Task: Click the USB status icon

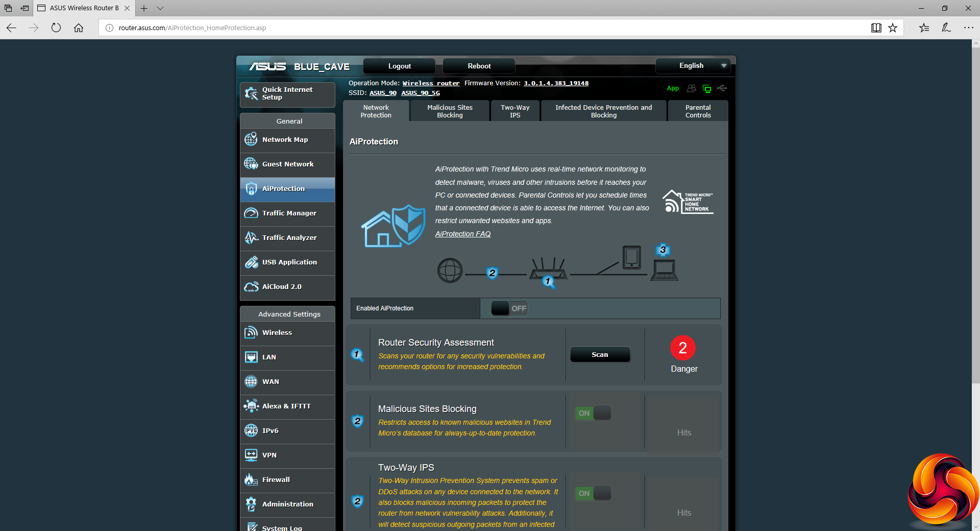Action: pyautogui.click(x=722, y=88)
